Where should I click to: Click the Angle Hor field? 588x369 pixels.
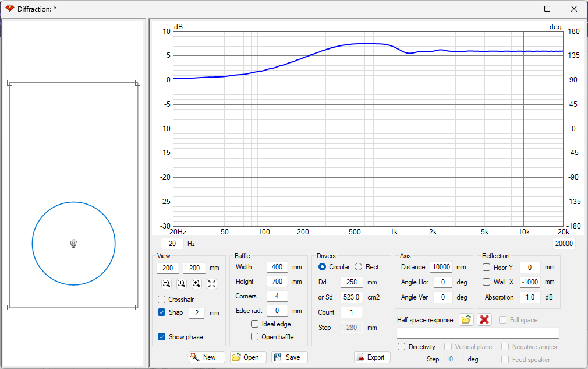[x=443, y=282]
